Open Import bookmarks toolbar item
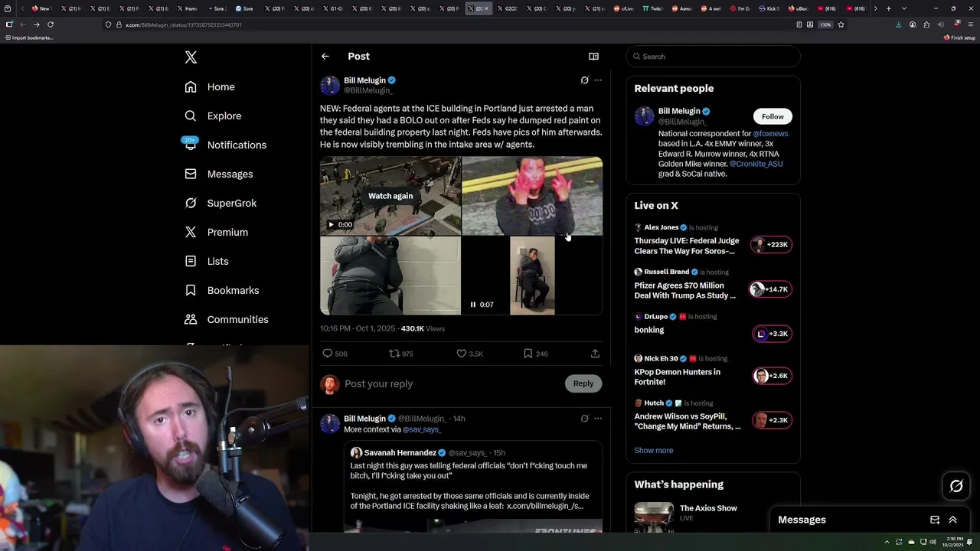Image resolution: width=980 pixels, height=551 pixels. click(x=29, y=37)
